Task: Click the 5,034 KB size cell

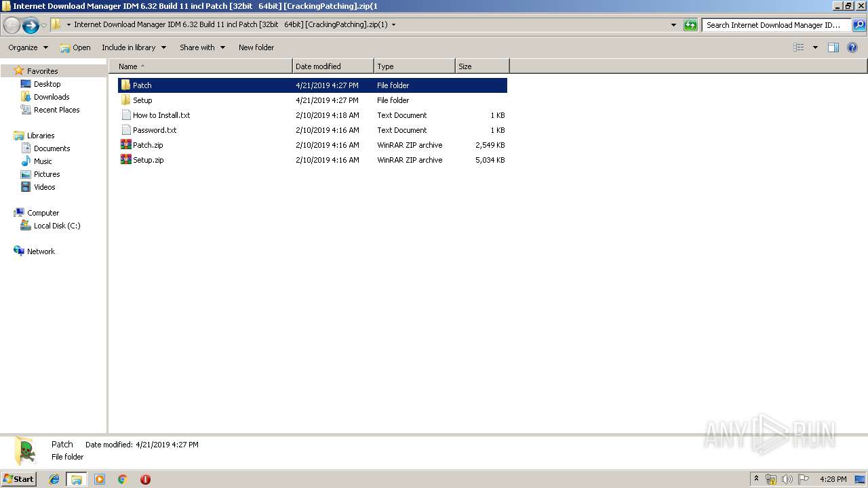Action: point(490,160)
